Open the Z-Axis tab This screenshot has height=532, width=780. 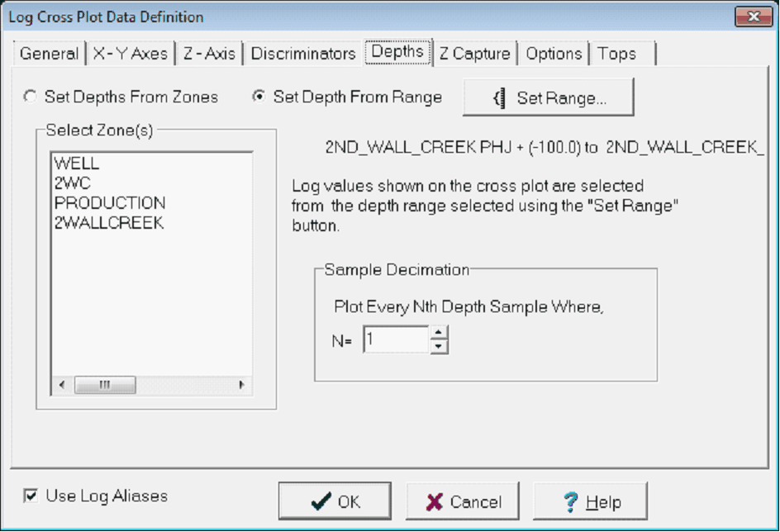(212, 54)
